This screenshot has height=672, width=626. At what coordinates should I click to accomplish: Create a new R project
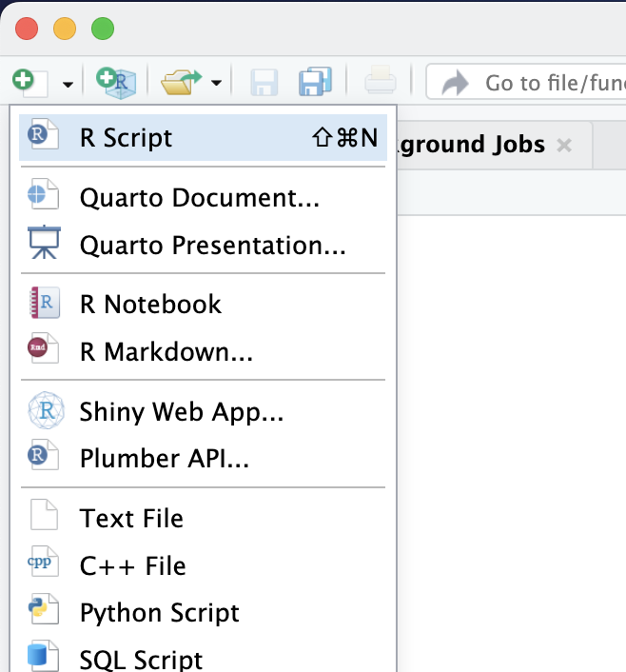pyautogui.click(x=116, y=82)
